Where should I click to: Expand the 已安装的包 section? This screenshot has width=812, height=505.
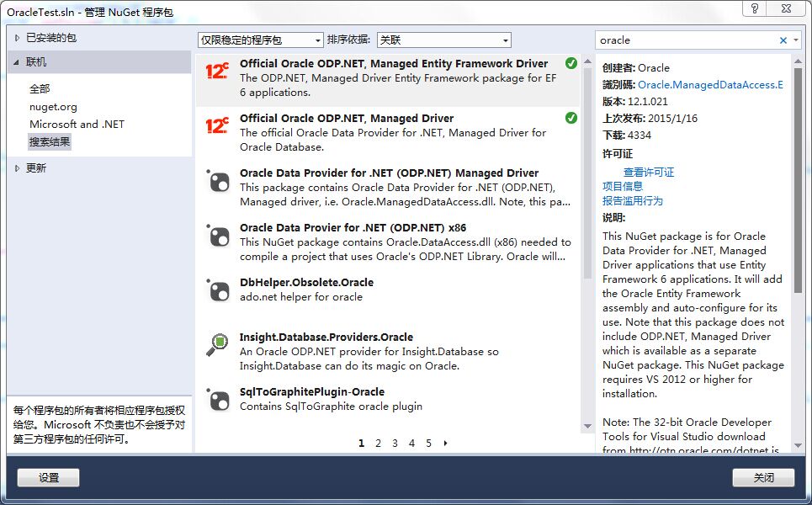coord(17,38)
